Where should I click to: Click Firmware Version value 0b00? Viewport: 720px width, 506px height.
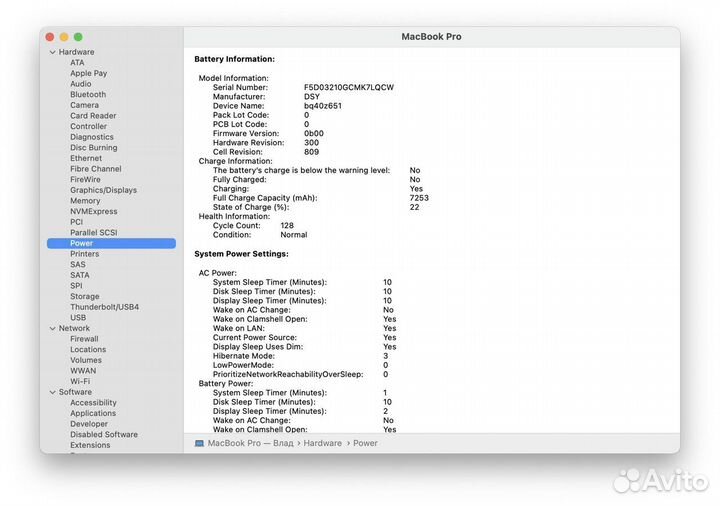[x=314, y=134]
